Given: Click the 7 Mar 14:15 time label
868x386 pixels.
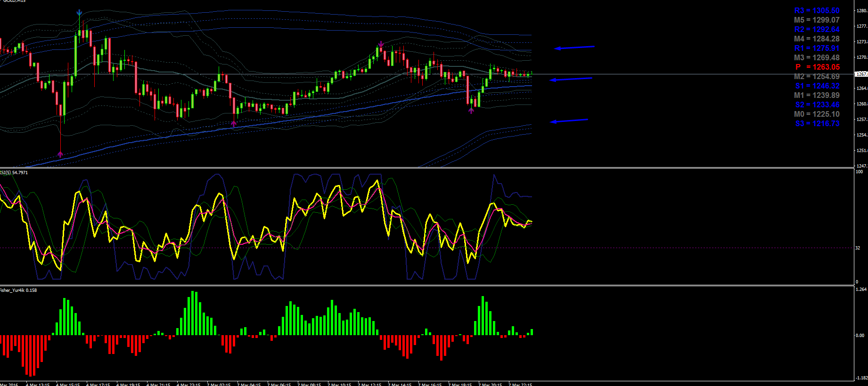Looking at the screenshot, I should pos(400,384).
